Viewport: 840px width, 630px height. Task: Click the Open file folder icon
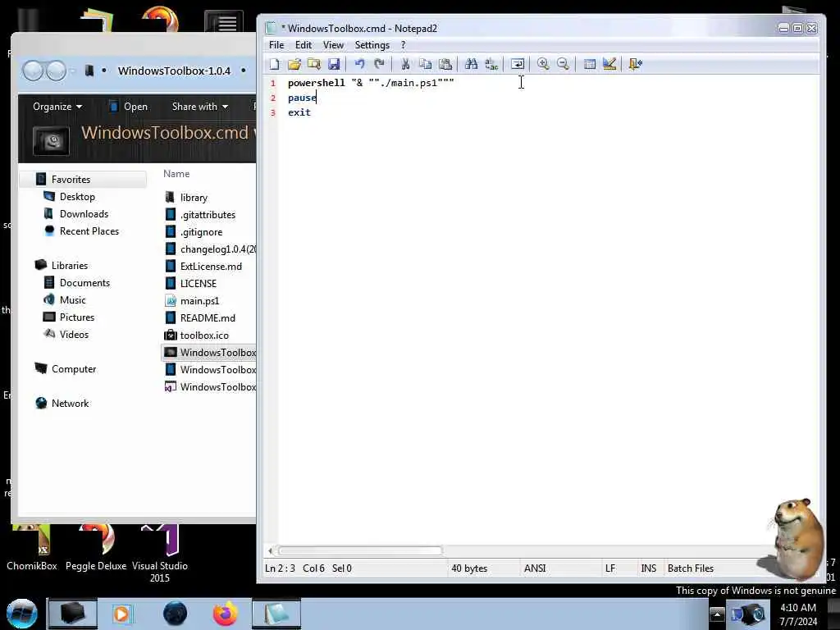pyautogui.click(x=294, y=64)
